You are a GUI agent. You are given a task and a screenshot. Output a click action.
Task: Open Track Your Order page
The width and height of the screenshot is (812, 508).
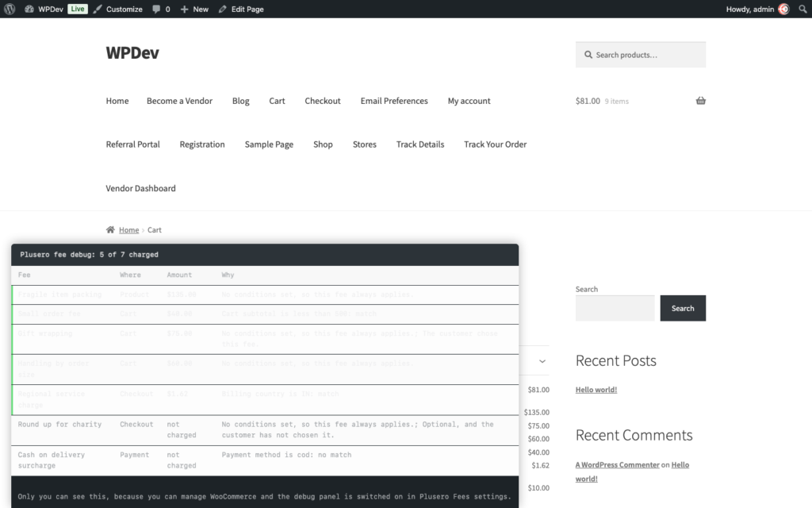pos(495,144)
